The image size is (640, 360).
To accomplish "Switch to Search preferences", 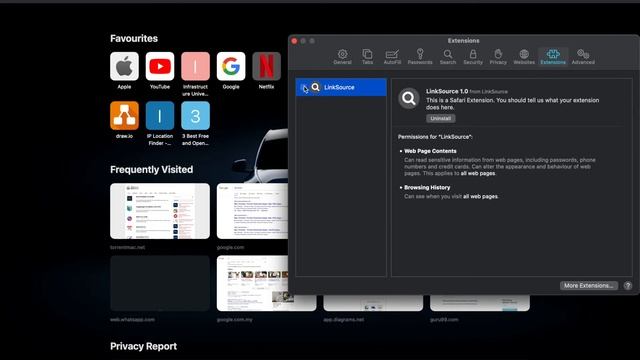I will click(x=448, y=57).
